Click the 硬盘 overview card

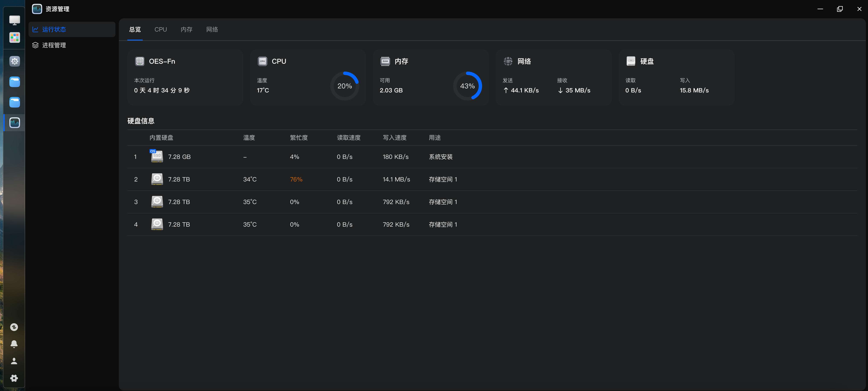click(676, 78)
